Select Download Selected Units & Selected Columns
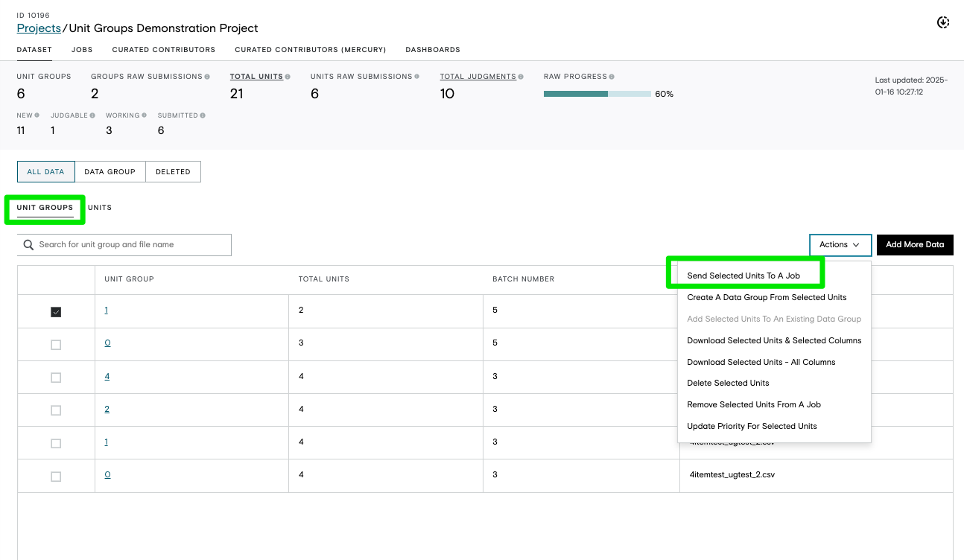964x560 pixels. click(x=774, y=340)
